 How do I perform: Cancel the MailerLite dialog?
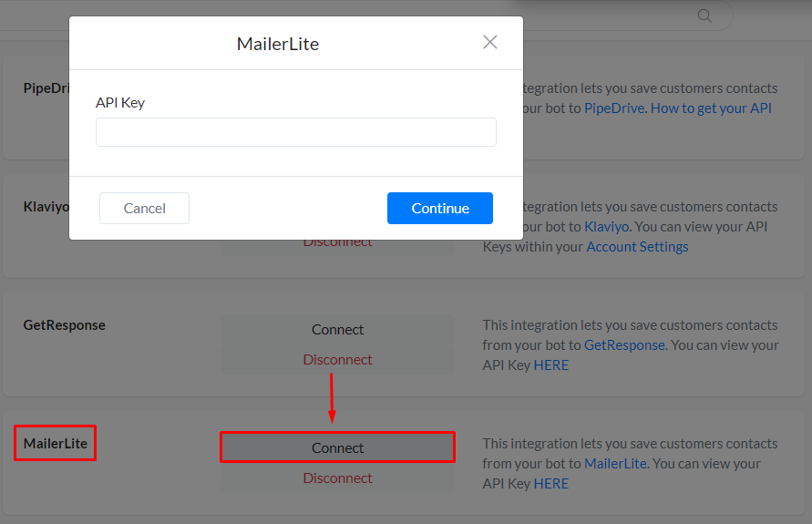pyautogui.click(x=144, y=208)
